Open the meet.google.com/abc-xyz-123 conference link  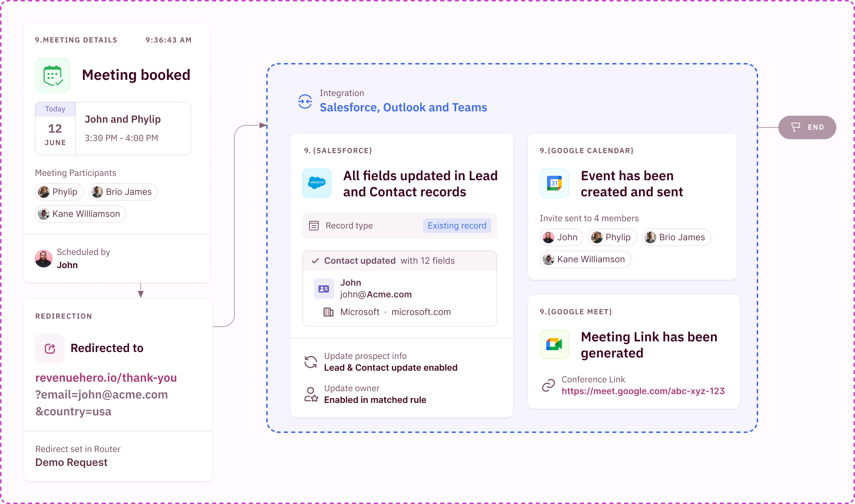643,391
